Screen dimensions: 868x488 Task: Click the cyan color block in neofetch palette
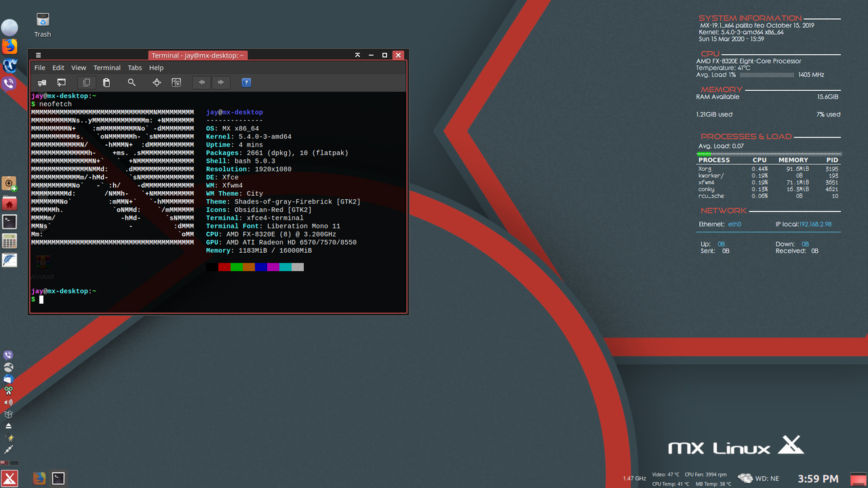click(285, 267)
